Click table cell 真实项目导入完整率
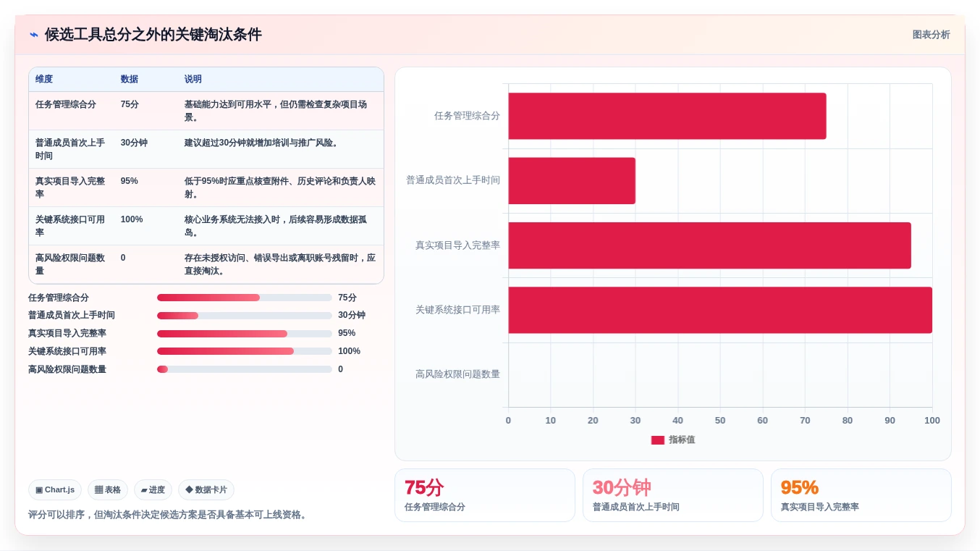980x551 pixels. [70, 188]
